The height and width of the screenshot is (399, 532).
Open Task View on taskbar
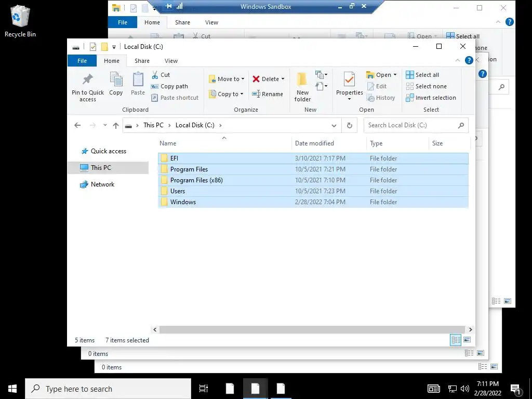204,389
